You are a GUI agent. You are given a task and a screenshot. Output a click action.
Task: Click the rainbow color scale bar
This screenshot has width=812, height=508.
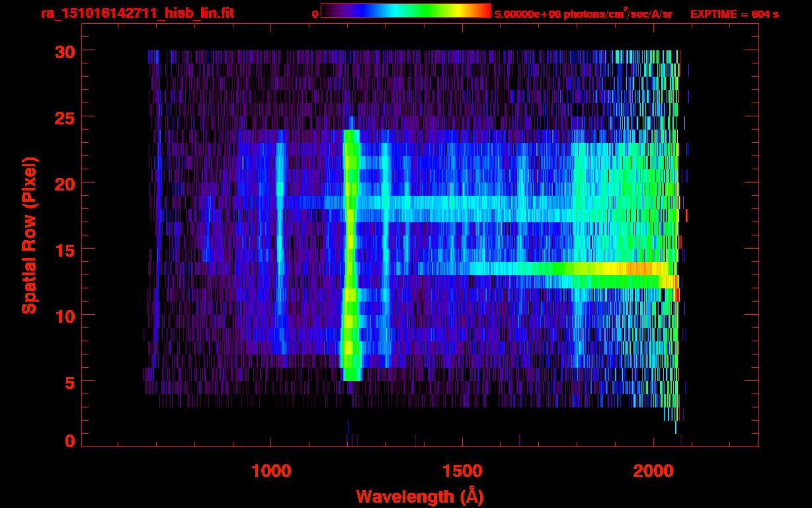(x=406, y=11)
